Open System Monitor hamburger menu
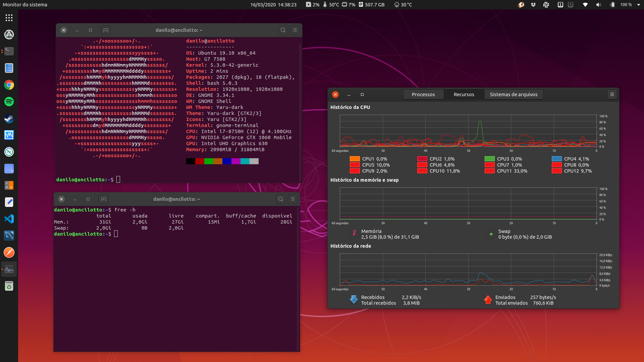 [612, 95]
